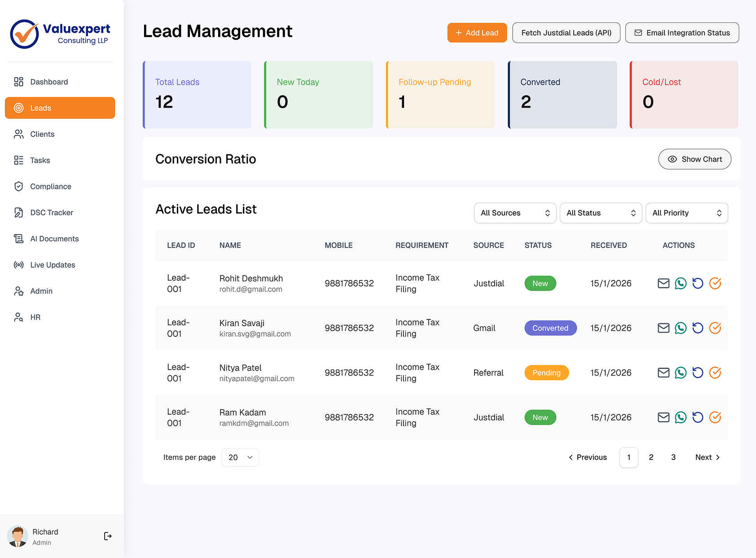
Task: Click orange check icon for Nitya Patel
Action: (x=715, y=373)
